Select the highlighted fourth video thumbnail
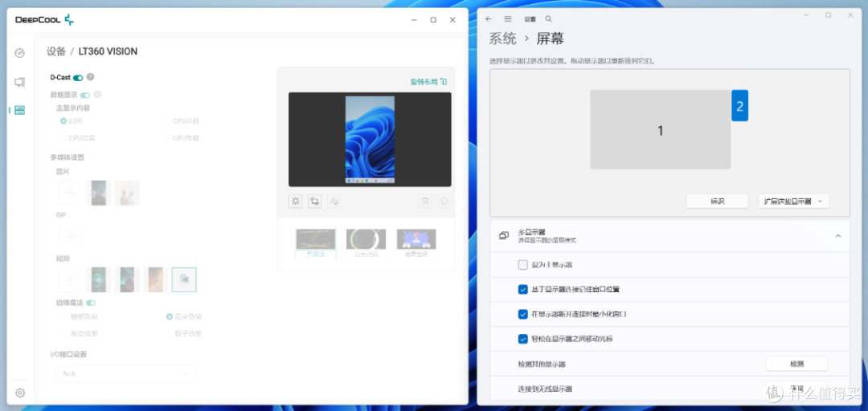Viewport: 868px width, 411px height. (184, 279)
